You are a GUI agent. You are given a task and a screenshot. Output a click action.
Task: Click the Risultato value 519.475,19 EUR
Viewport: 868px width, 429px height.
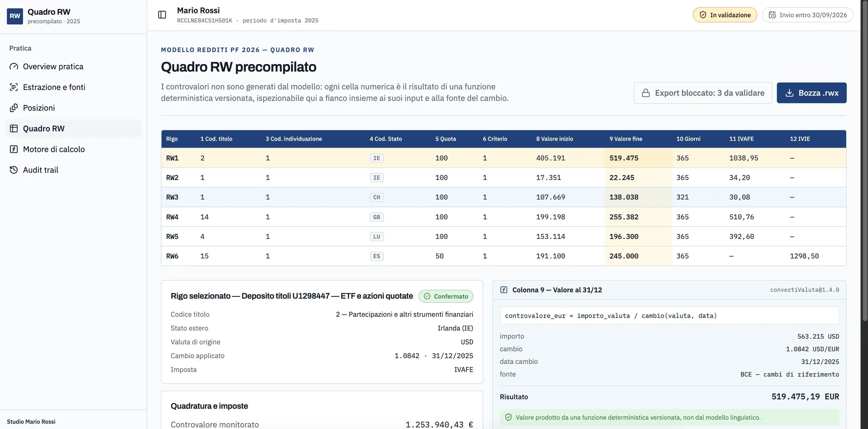click(805, 397)
